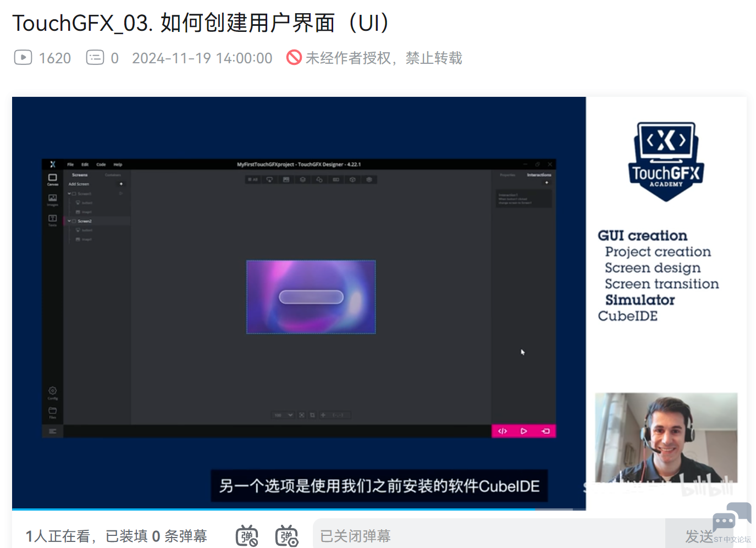Open the danmaku settings icon
Image resolution: width=756 pixels, height=548 pixels.
286,536
